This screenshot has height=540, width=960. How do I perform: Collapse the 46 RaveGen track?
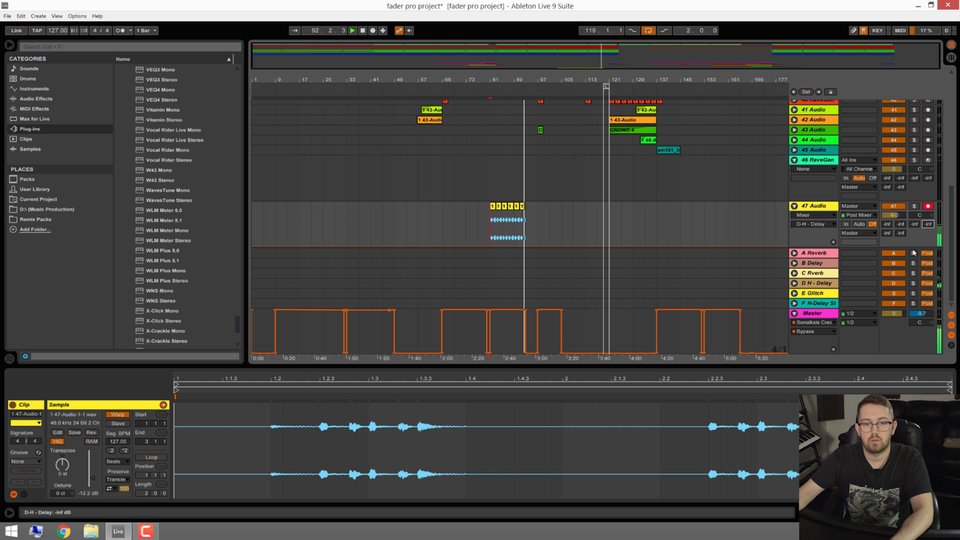point(794,160)
